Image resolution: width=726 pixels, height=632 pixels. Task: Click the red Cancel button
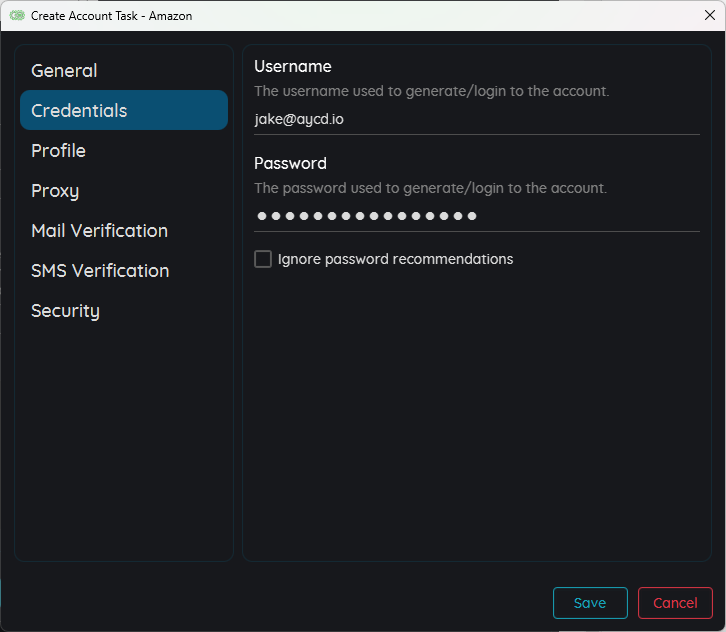[x=675, y=603]
